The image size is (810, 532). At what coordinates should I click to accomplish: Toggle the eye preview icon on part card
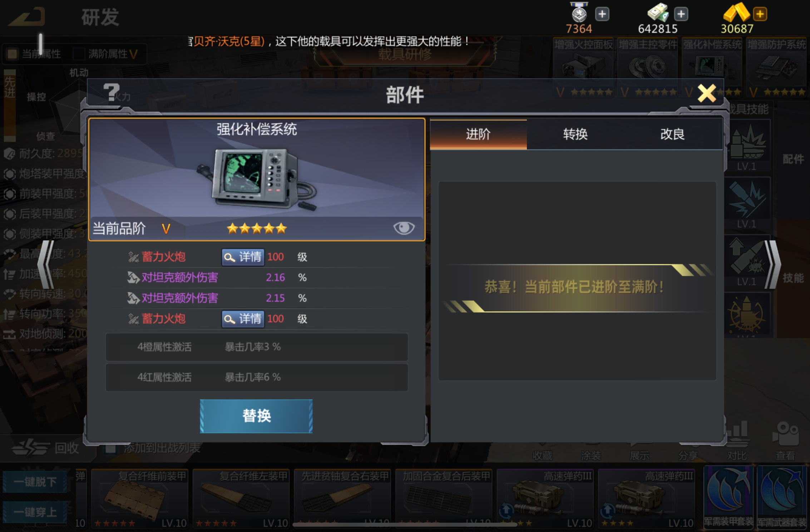pos(404,228)
